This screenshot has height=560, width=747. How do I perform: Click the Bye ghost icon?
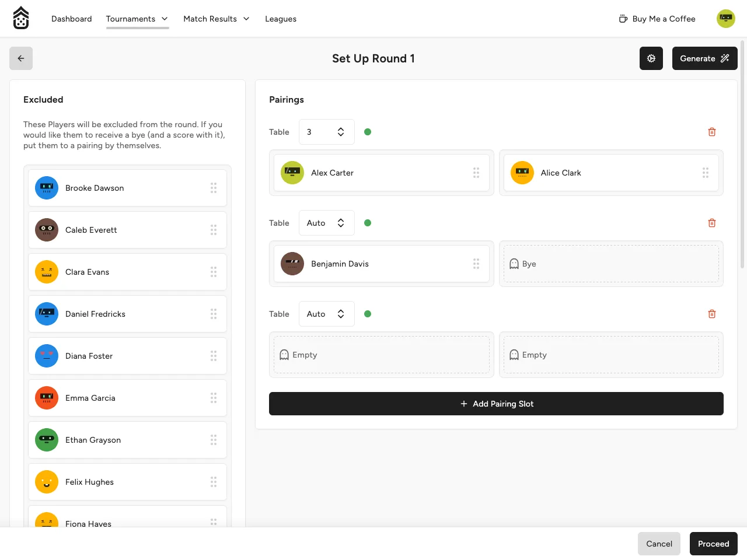coord(514,264)
